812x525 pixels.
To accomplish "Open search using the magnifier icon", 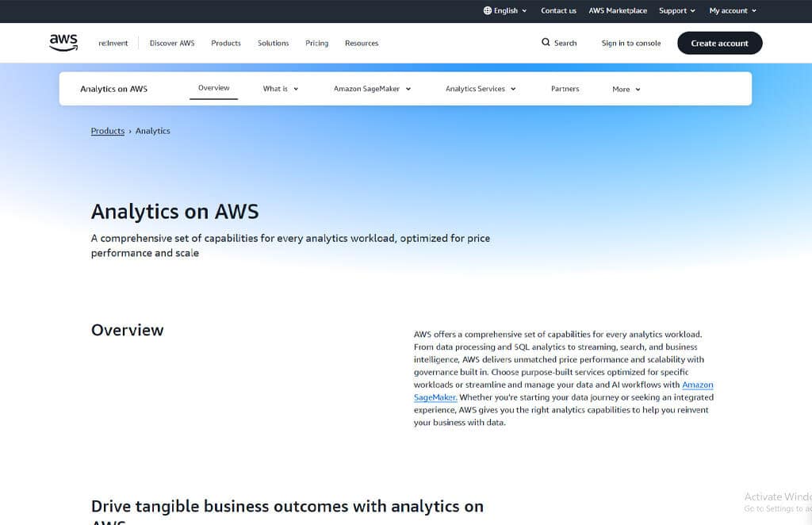I will [x=545, y=42].
